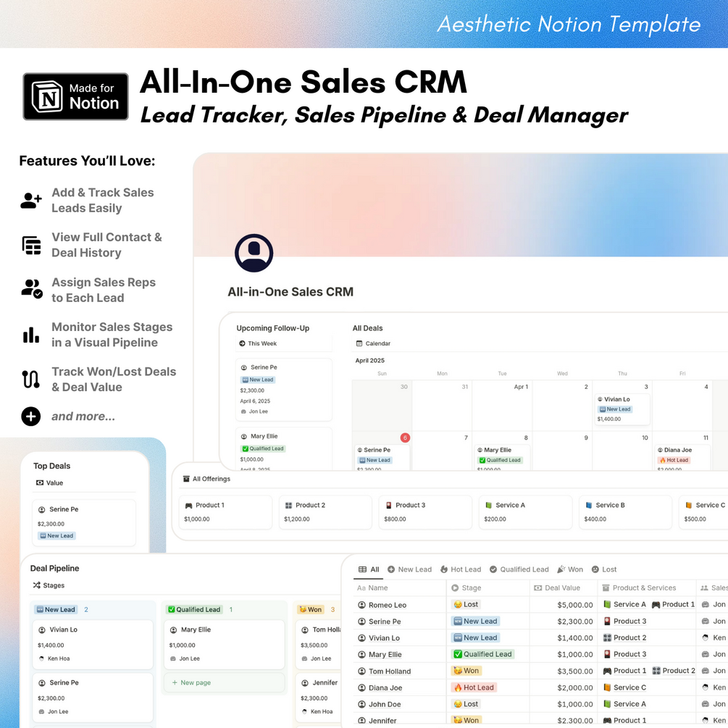Click the red 6 date marker in calendar
728x728 pixels.
coord(405,438)
